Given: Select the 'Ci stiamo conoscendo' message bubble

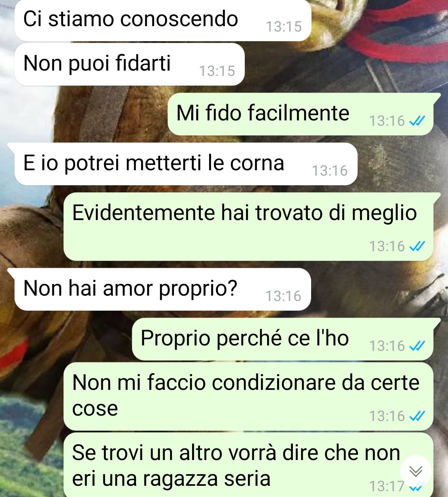Looking at the screenshot, I should (x=163, y=20).
